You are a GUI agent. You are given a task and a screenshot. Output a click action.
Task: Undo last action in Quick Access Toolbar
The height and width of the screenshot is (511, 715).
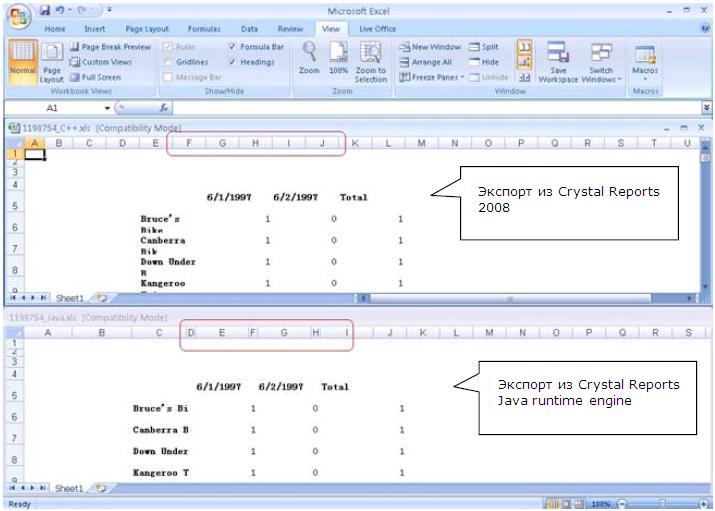point(60,10)
